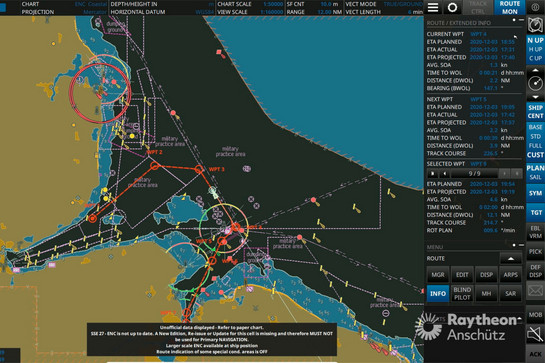Jump to last waypoint in selector
This screenshot has height=363, width=545.
click(517, 173)
